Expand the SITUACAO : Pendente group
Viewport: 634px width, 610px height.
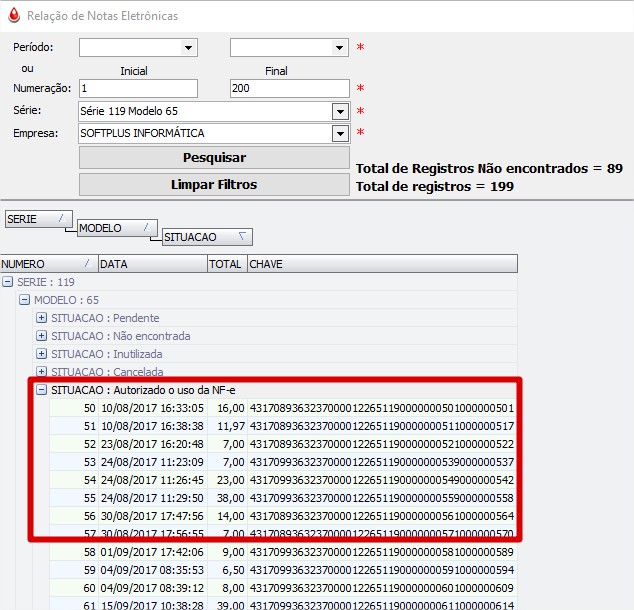tap(41, 318)
